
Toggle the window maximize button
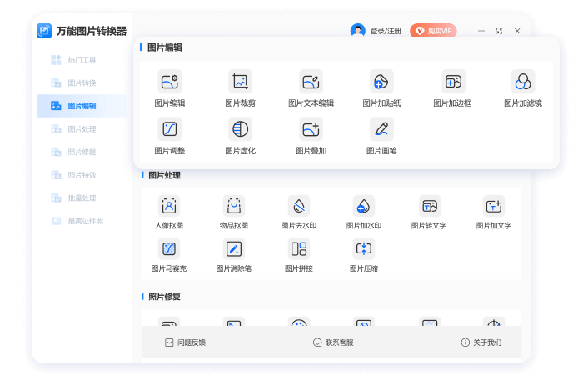tap(499, 31)
